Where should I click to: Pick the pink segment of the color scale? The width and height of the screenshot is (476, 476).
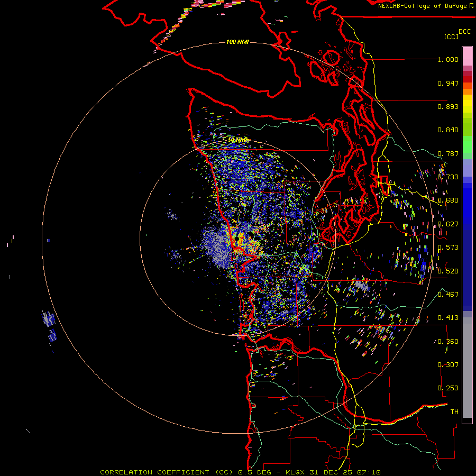[x=467, y=57]
